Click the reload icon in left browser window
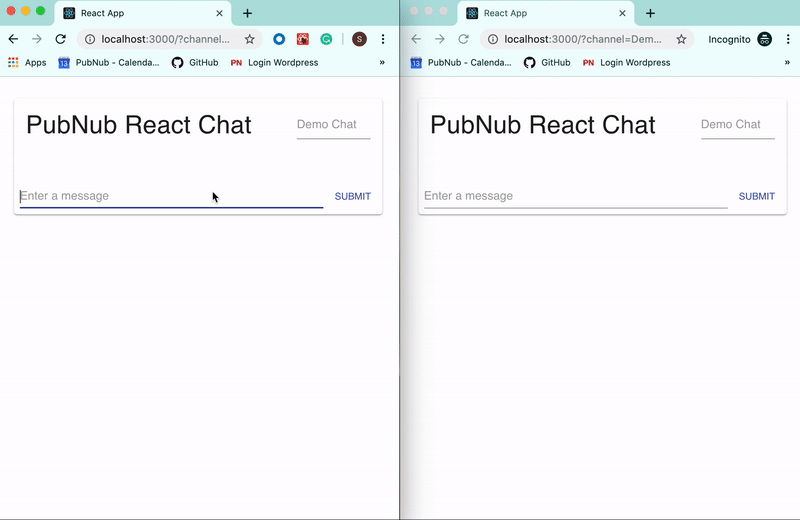800x520 pixels. 60,39
